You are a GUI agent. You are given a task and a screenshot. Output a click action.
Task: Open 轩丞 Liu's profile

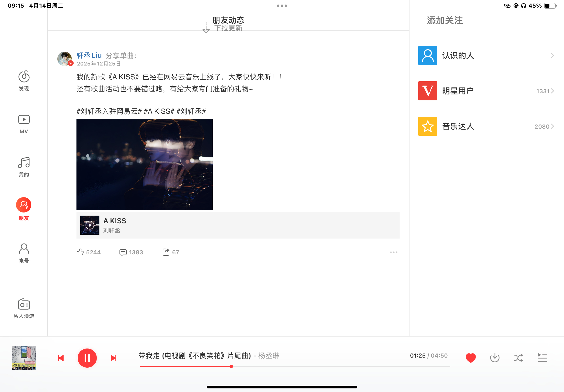(89, 55)
